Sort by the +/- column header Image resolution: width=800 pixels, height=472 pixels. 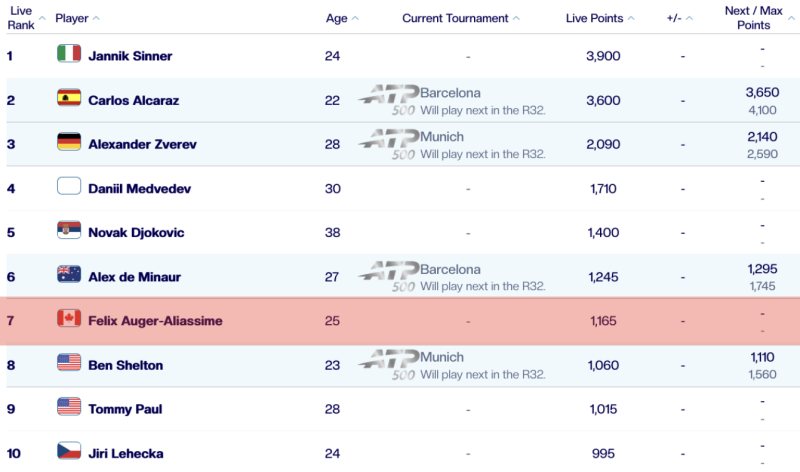(682, 18)
